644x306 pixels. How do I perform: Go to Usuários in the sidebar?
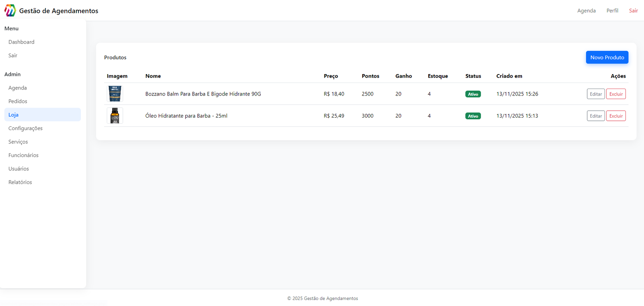pos(19,169)
